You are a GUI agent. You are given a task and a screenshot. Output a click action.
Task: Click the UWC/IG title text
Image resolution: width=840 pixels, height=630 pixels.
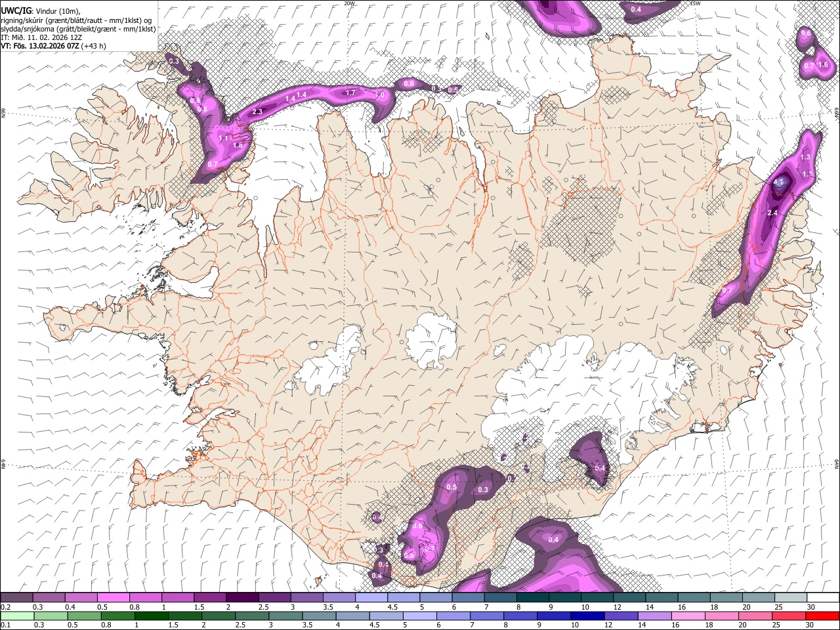(15, 10)
